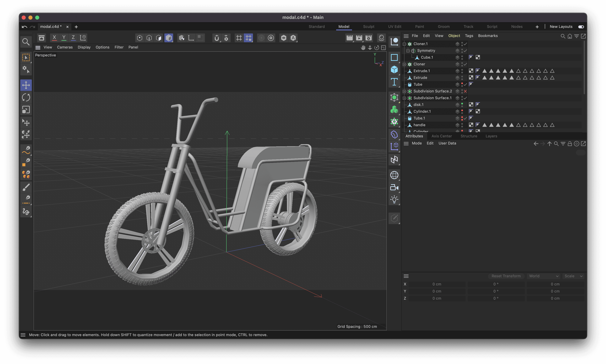The width and height of the screenshot is (606, 364).
Task: Expand the Cloner tree node
Action: [x=404, y=64]
